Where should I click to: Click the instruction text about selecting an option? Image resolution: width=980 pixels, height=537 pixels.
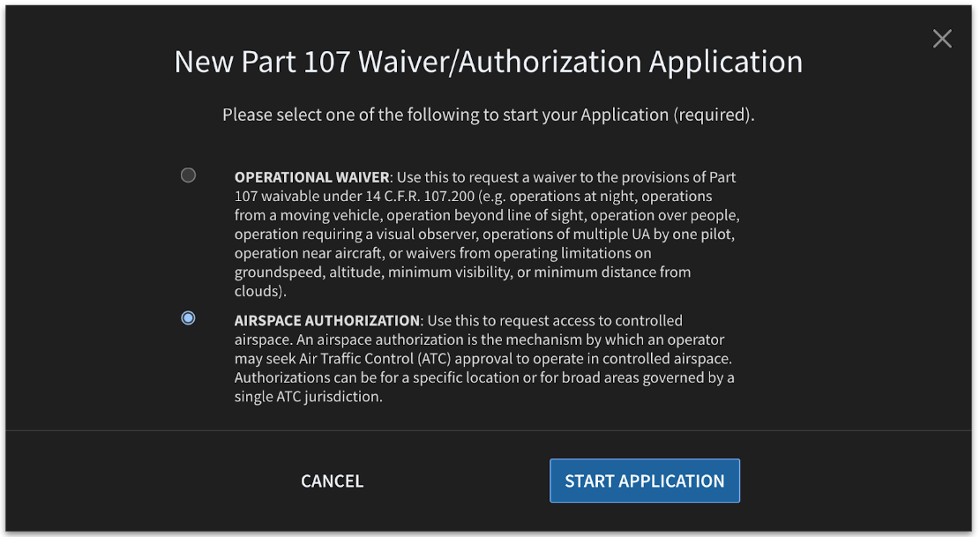[490, 115]
